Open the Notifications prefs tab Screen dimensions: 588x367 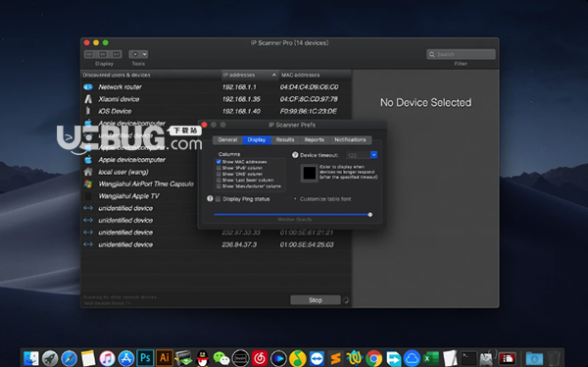point(350,139)
